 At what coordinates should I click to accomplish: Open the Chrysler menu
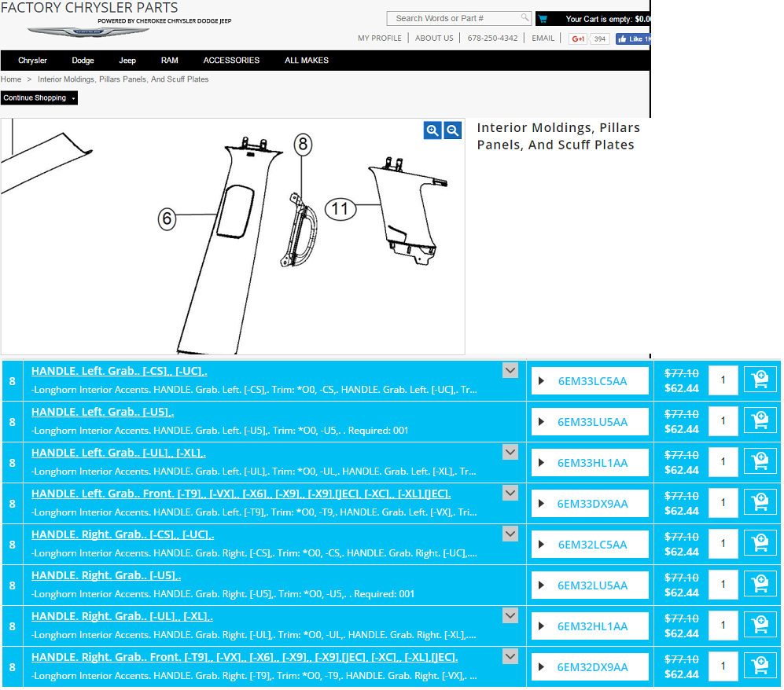point(32,61)
